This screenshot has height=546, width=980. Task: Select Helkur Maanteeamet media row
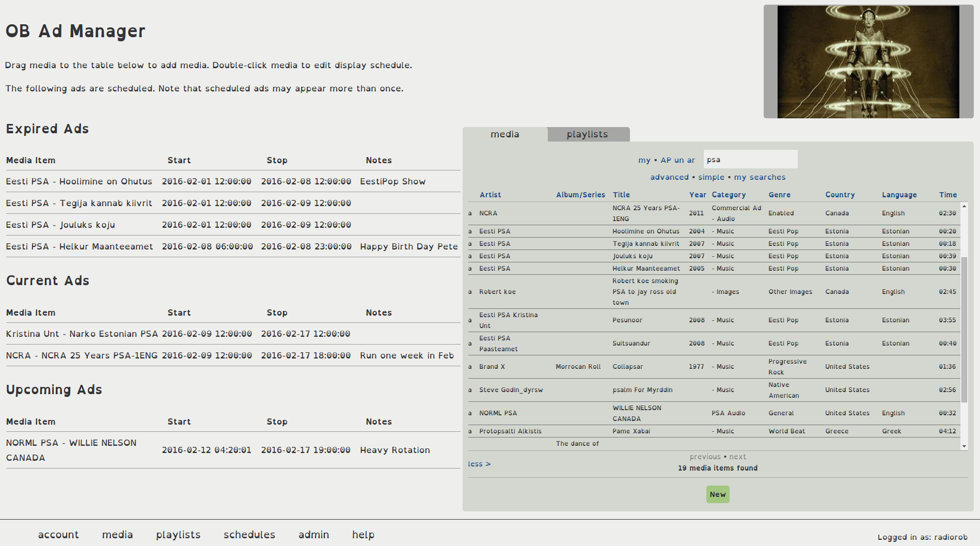(714, 269)
